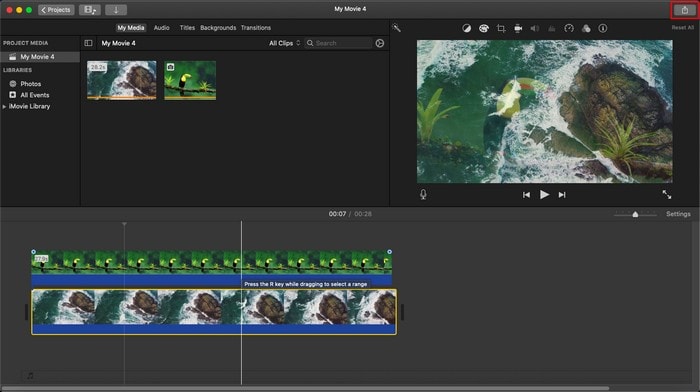Open the Share export menu

[684, 10]
